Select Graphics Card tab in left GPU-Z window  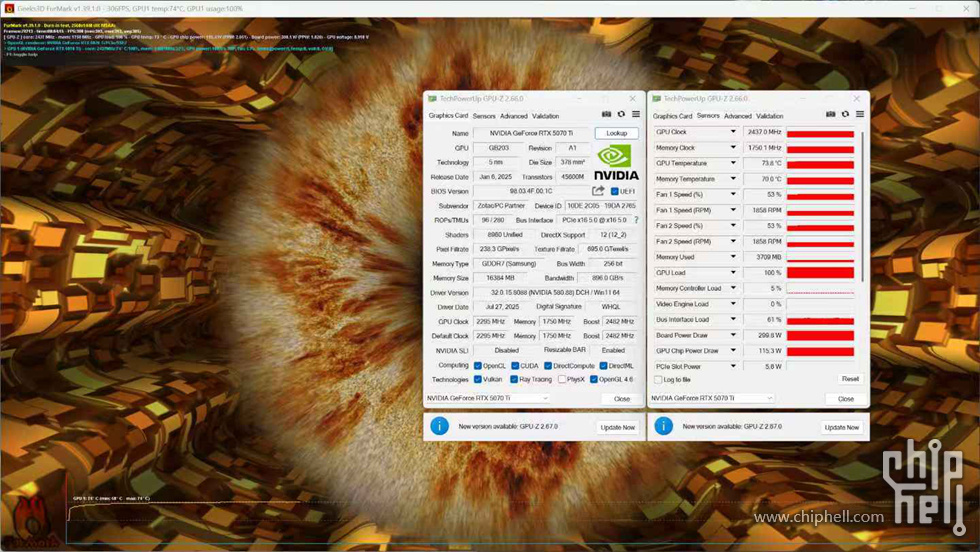(x=448, y=116)
